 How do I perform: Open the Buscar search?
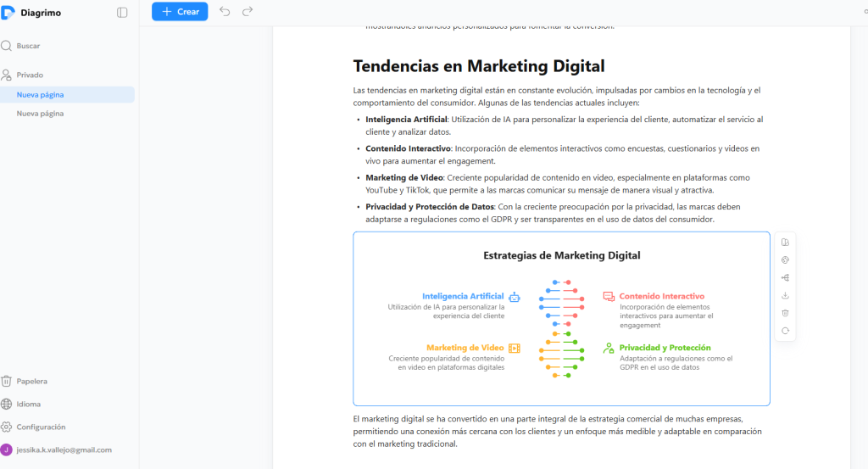point(21,46)
